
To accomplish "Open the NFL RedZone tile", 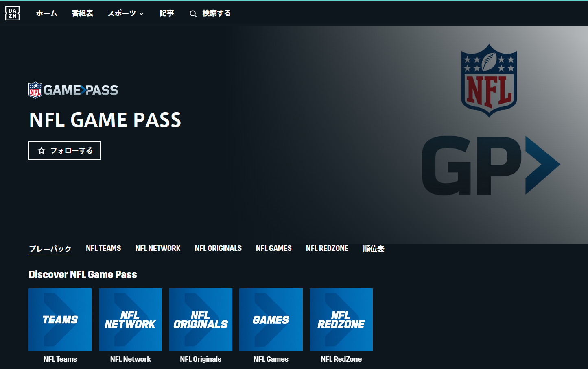I will (341, 319).
